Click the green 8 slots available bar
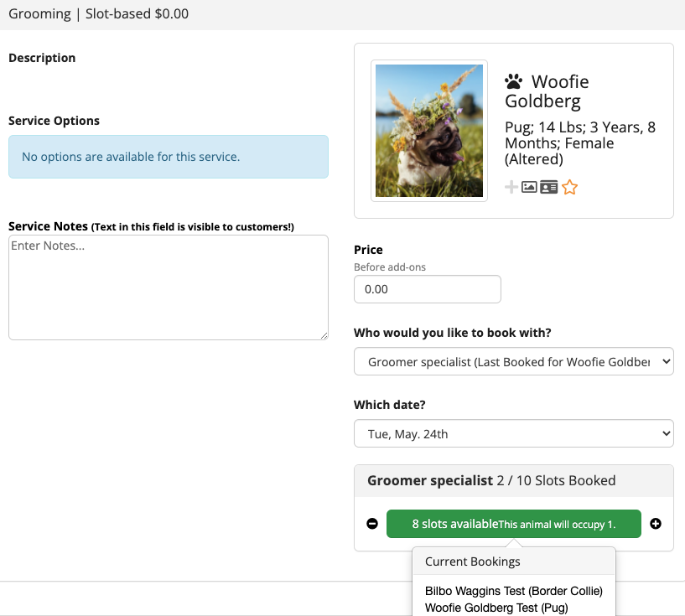The height and width of the screenshot is (616, 685). tap(514, 524)
